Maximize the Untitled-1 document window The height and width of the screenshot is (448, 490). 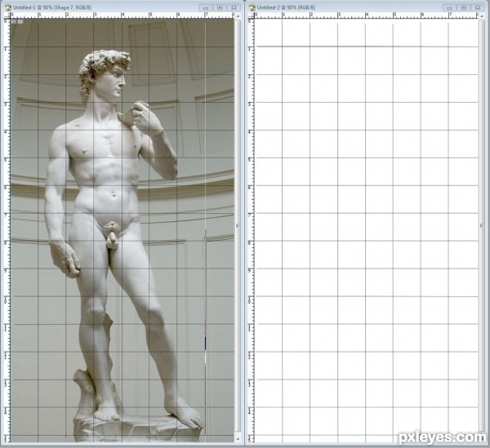[x=220, y=7]
